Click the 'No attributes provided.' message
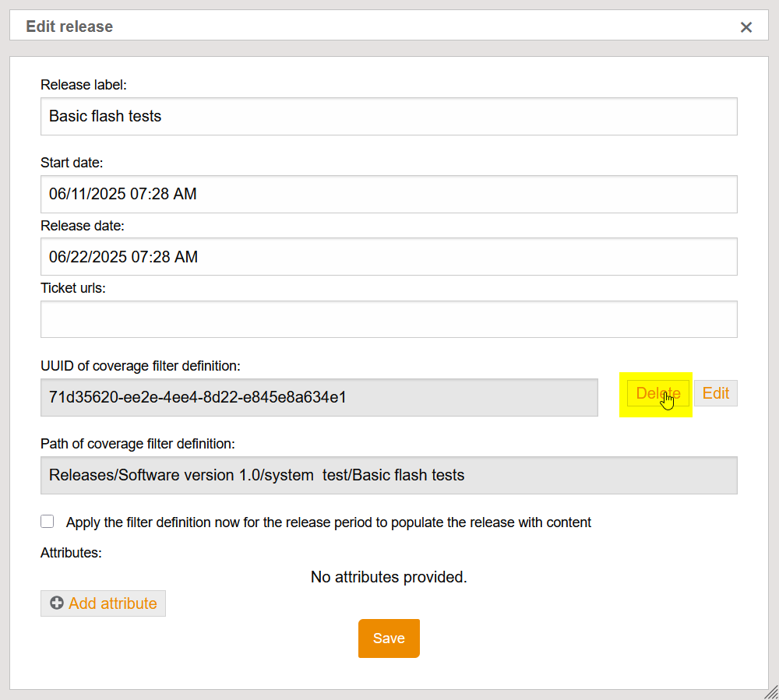Screen dimensions: 779x700 [x=389, y=577]
